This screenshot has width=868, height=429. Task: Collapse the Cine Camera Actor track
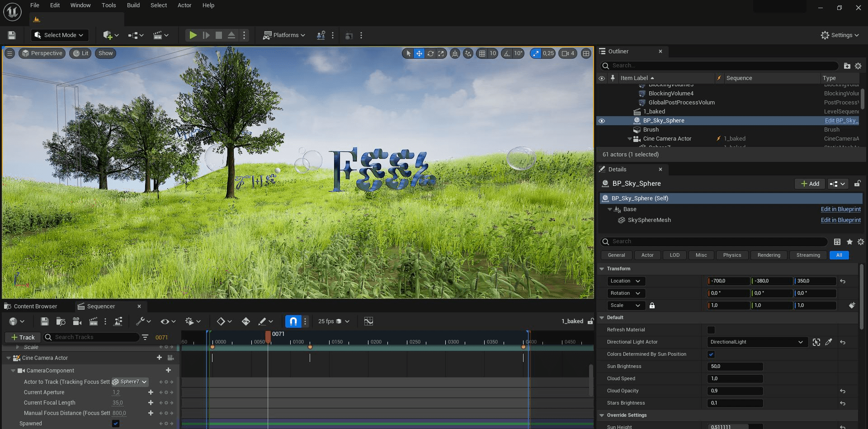9,358
